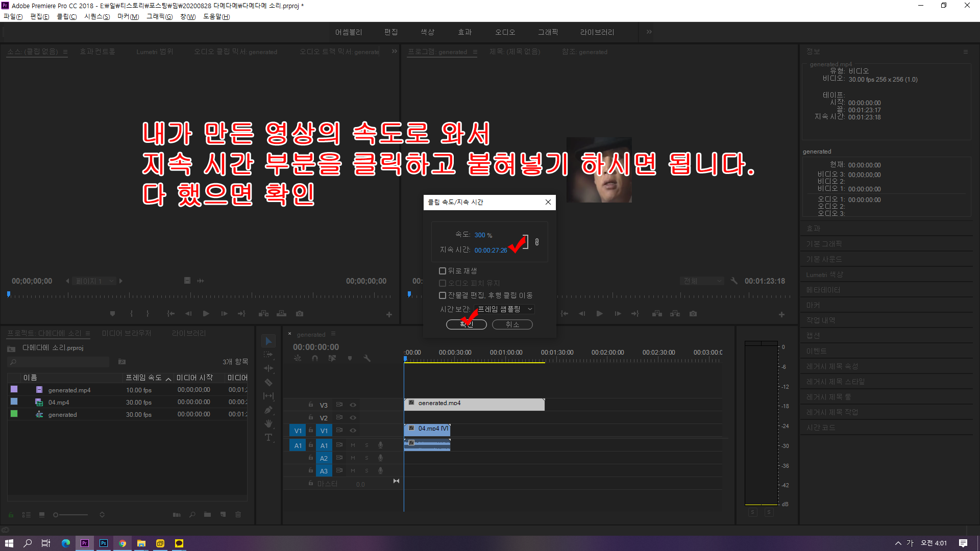Select the Razor tool in timeline toolbar
This screenshot has height=551, width=980.
coord(268,382)
